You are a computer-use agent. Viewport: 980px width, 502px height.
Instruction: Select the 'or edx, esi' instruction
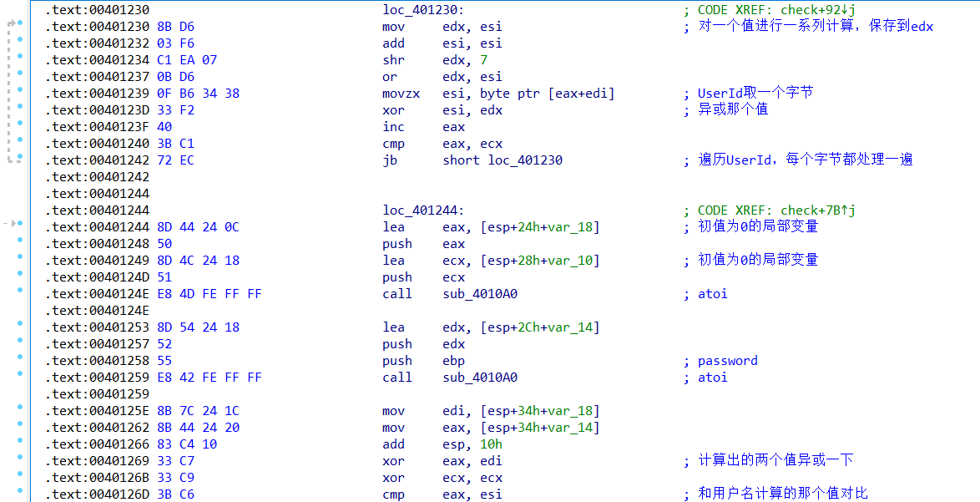(x=442, y=77)
